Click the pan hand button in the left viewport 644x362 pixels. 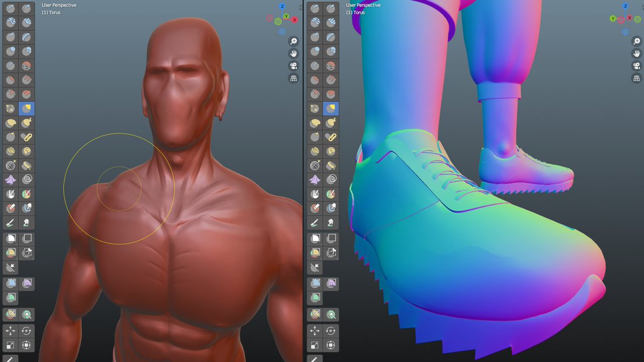click(294, 54)
